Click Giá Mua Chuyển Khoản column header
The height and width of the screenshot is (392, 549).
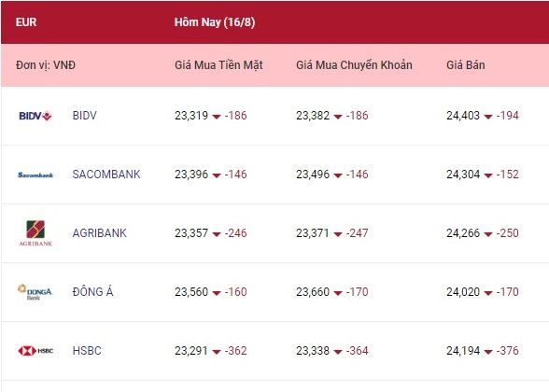point(354,65)
